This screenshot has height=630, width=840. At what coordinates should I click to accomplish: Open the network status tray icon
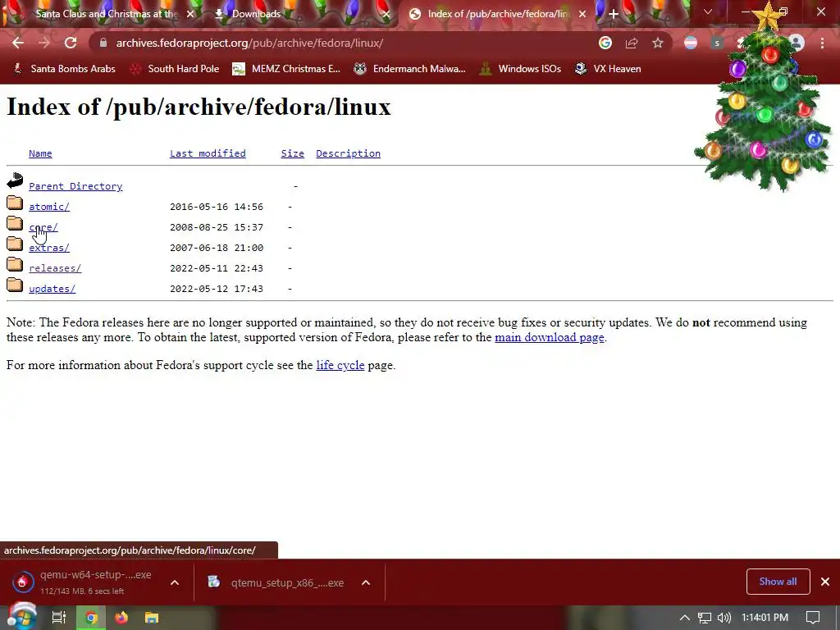pos(705,618)
